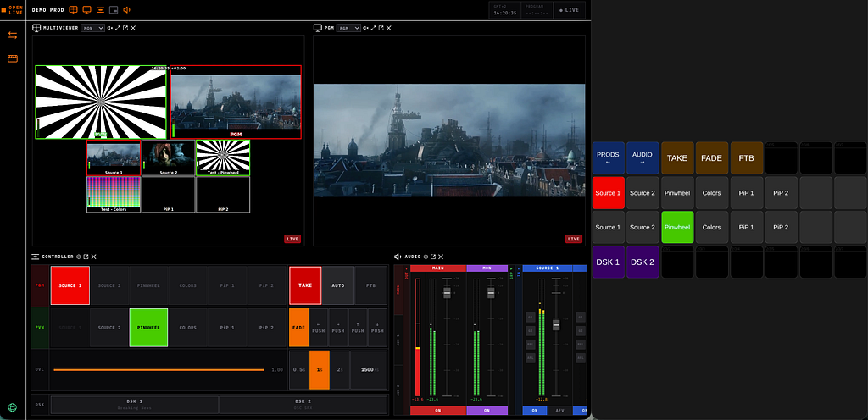Click brown FADE key on right panel

click(x=711, y=158)
